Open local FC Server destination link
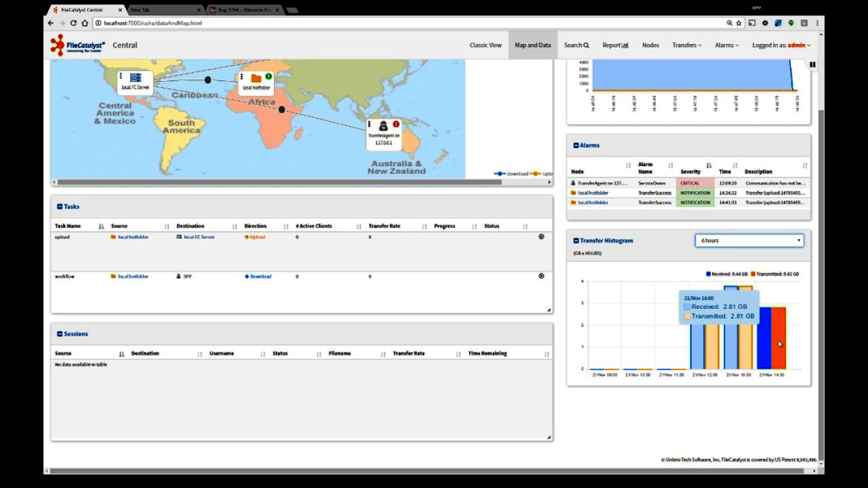This screenshot has height=488, width=868. [x=199, y=237]
